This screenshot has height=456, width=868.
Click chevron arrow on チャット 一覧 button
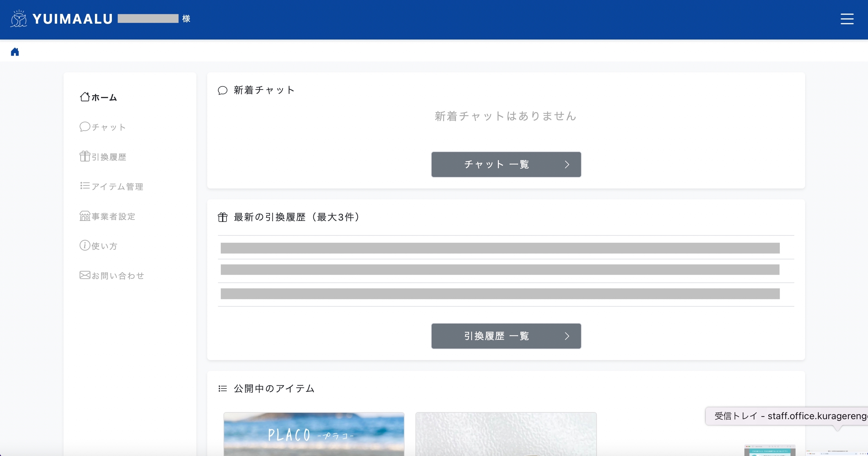567,164
